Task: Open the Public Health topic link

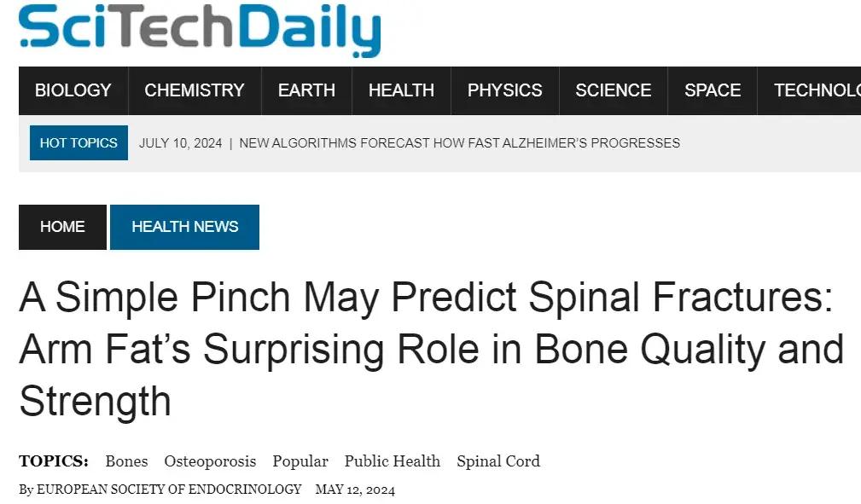Action: click(393, 461)
